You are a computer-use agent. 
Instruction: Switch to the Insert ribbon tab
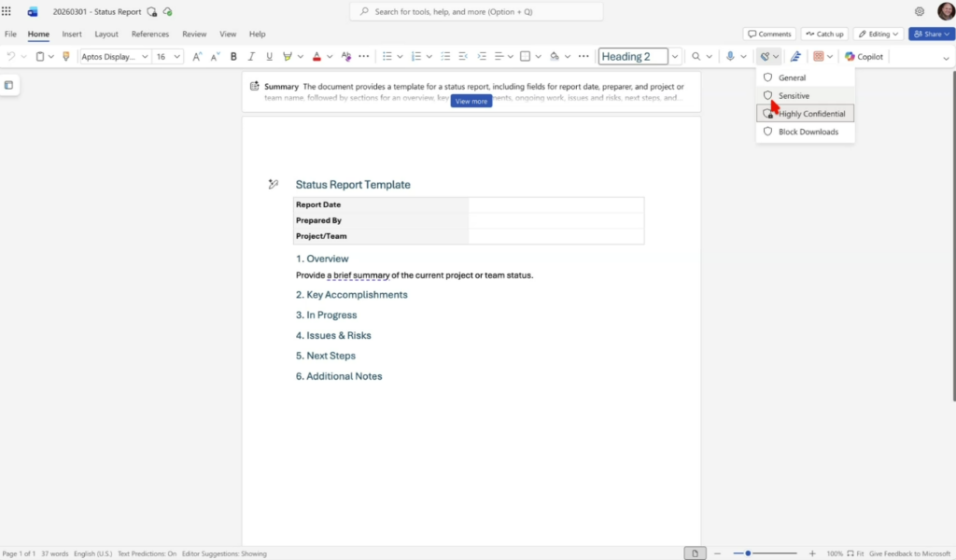pyautogui.click(x=72, y=34)
